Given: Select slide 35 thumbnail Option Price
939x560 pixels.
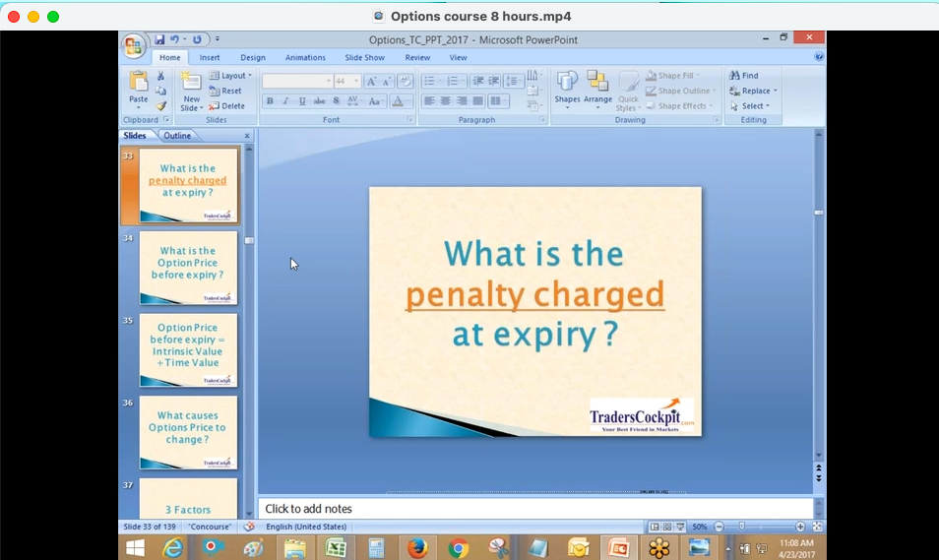Looking at the screenshot, I should click(x=188, y=349).
